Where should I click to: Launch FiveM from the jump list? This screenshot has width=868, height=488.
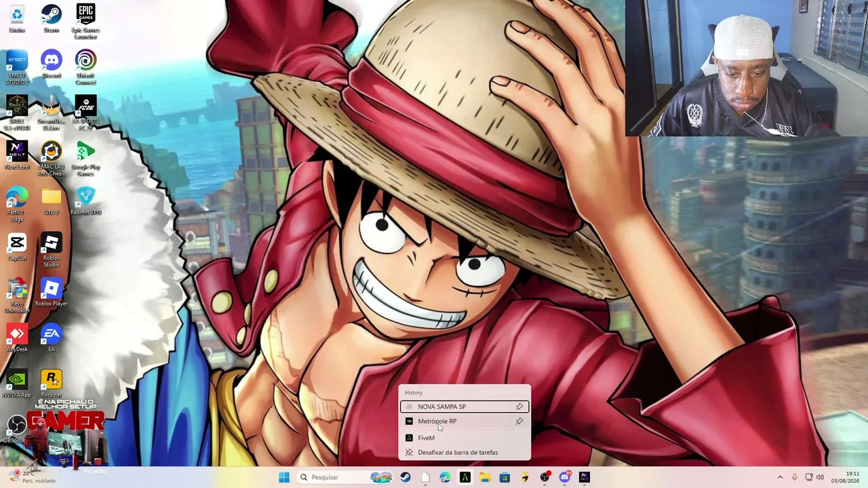click(465, 438)
